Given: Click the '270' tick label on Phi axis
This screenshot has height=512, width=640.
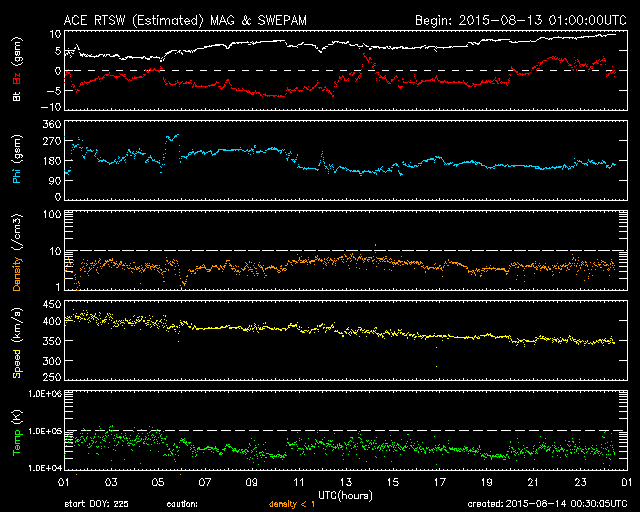Looking at the screenshot, I should pyautogui.click(x=52, y=142).
